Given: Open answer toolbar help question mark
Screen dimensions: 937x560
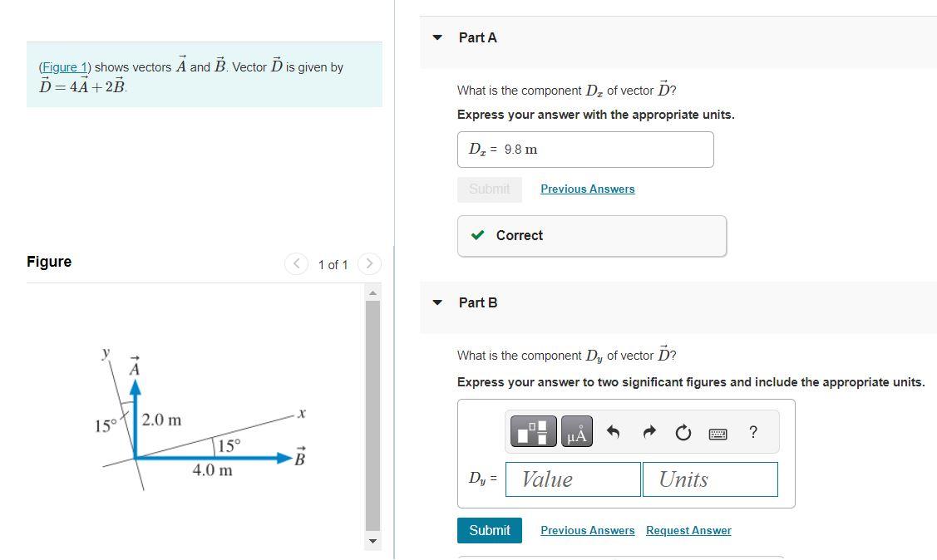Looking at the screenshot, I should [752, 431].
